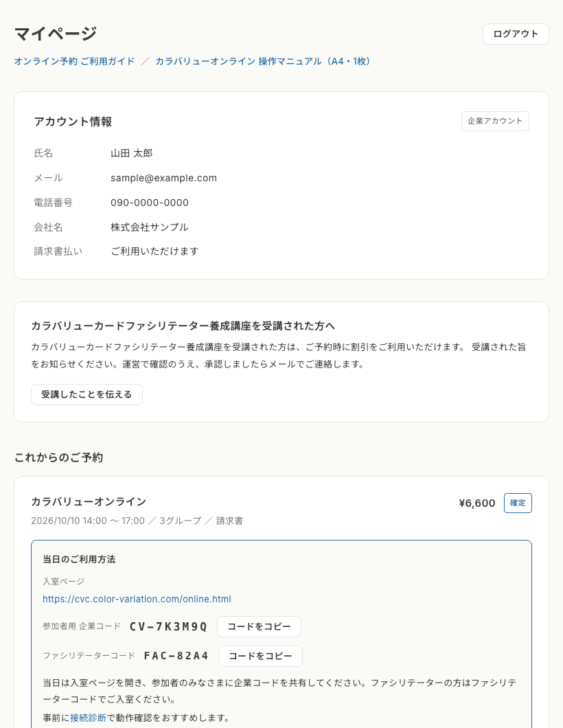Viewport: 563px width, 728px height.
Task: Click the アカウント情報 heading
Action: tap(73, 122)
